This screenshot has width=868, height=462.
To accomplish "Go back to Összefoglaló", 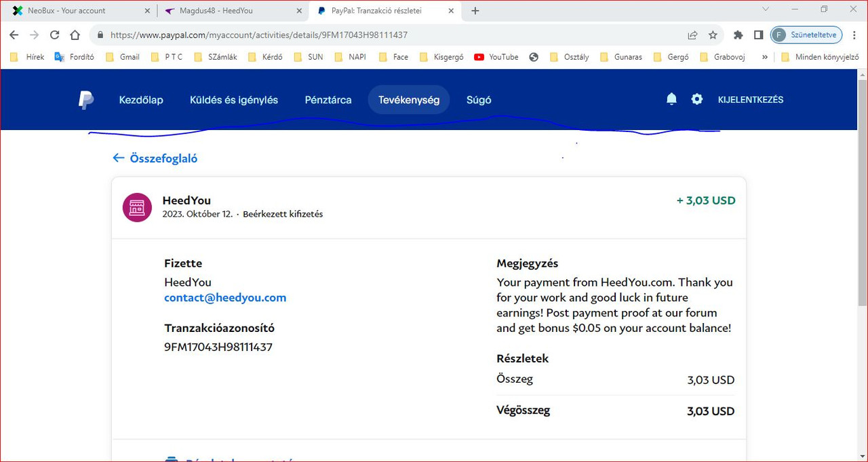I will [x=155, y=158].
